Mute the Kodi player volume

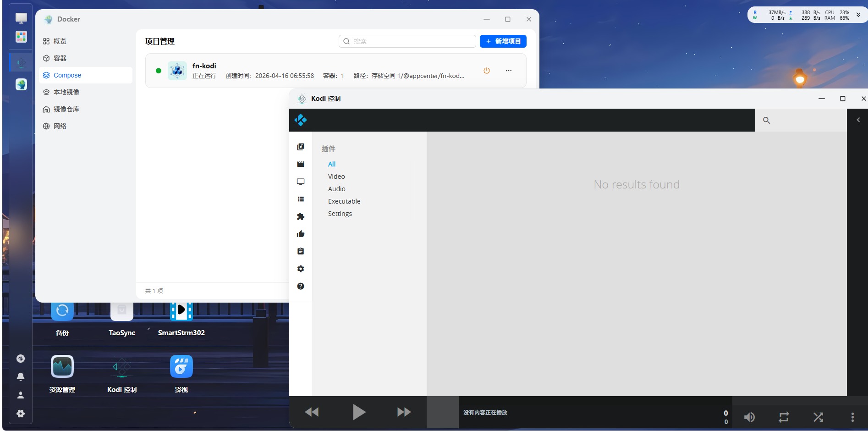tap(749, 417)
